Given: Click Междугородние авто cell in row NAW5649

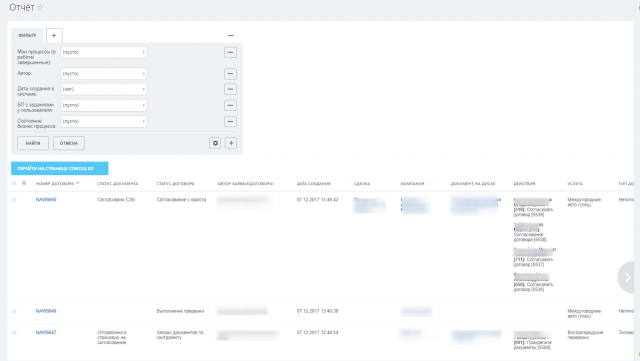Looking at the screenshot, I should click(x=584, y=314).
